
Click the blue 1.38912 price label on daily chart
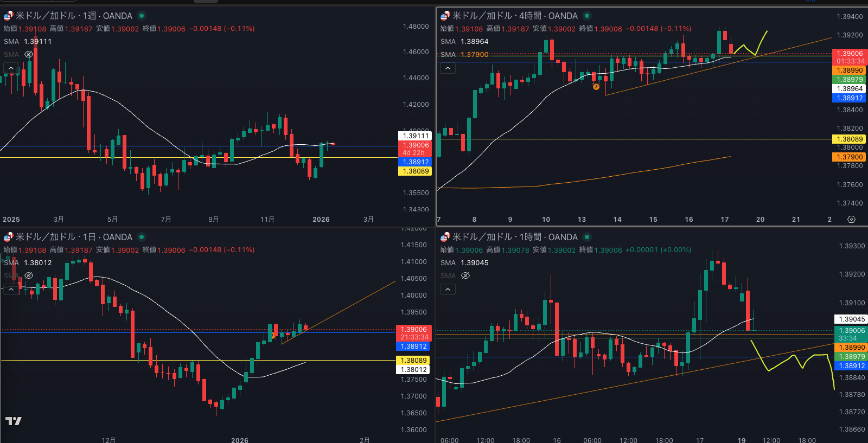tap(413, 346)
